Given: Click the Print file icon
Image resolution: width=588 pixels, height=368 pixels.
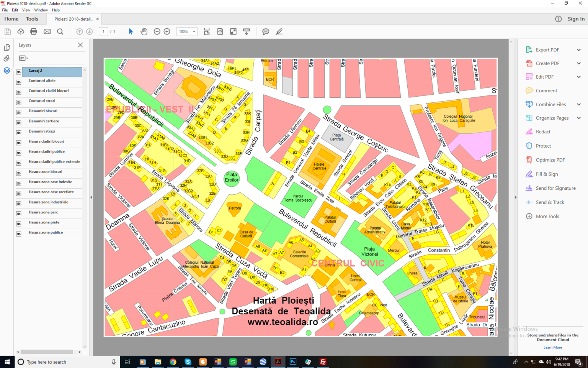Looking at the screenshot, I should pyautogui.click(x=34, y=31).
